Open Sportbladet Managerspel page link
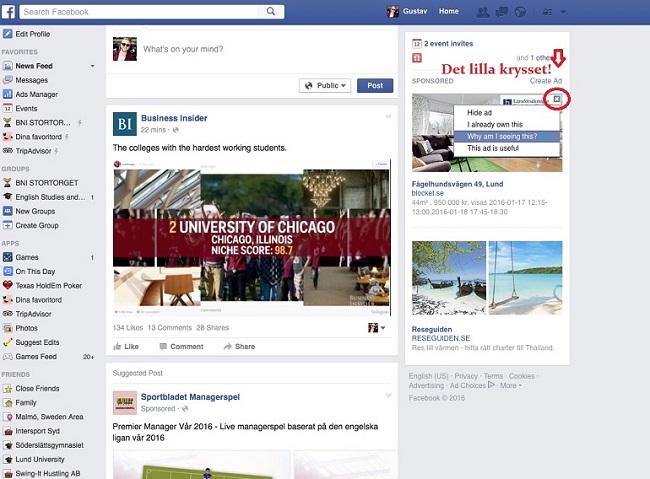The width and height of the screenshot is (650, 479). tap(190, 397)
